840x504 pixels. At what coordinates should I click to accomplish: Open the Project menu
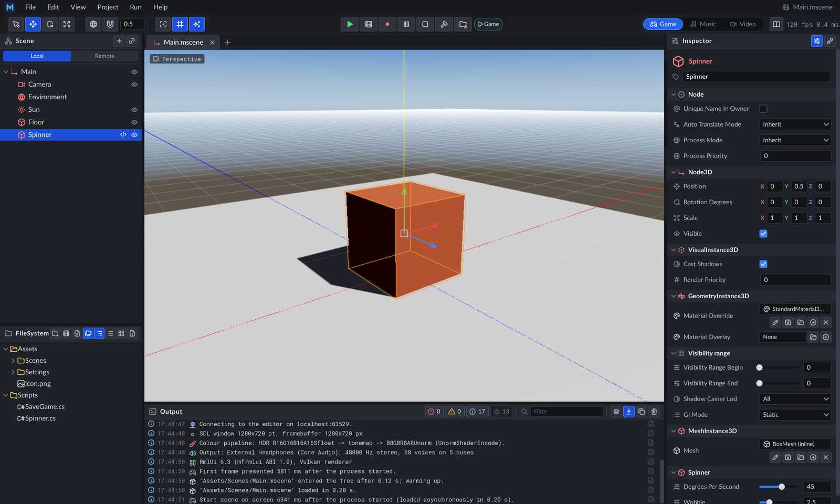108,7
